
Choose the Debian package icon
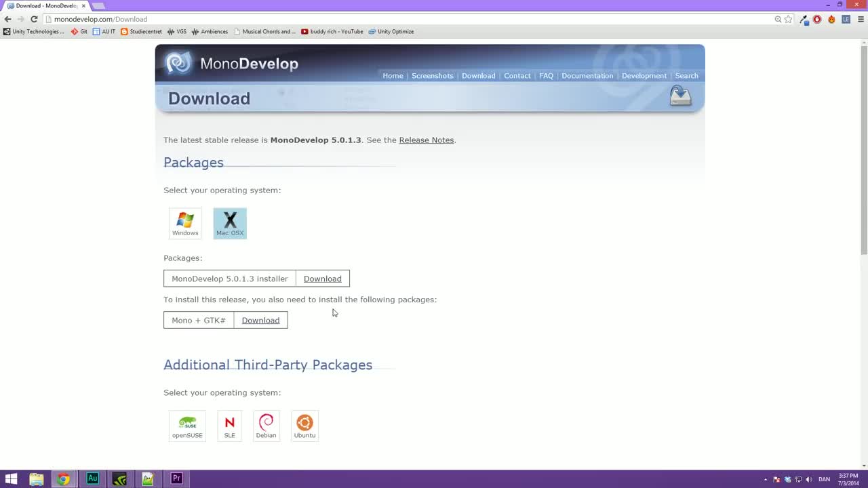click(x=266, y=426)
